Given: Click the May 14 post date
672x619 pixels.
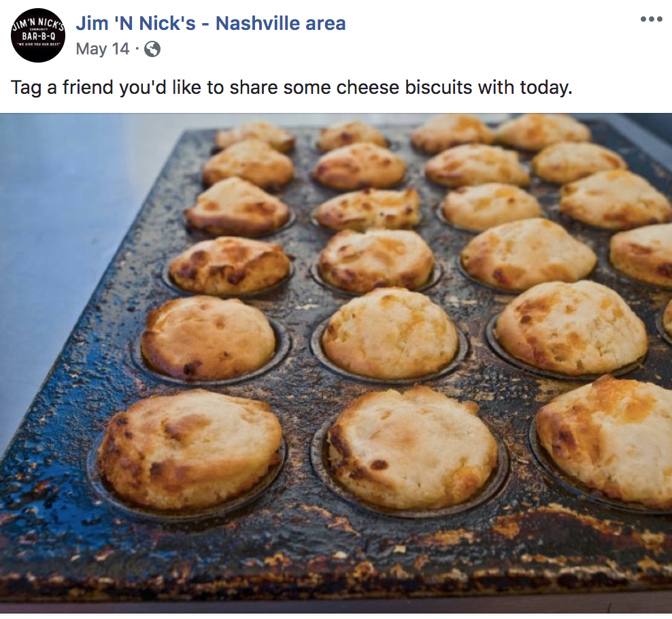Looking at the screenshot, I should (x=103, y=49).
